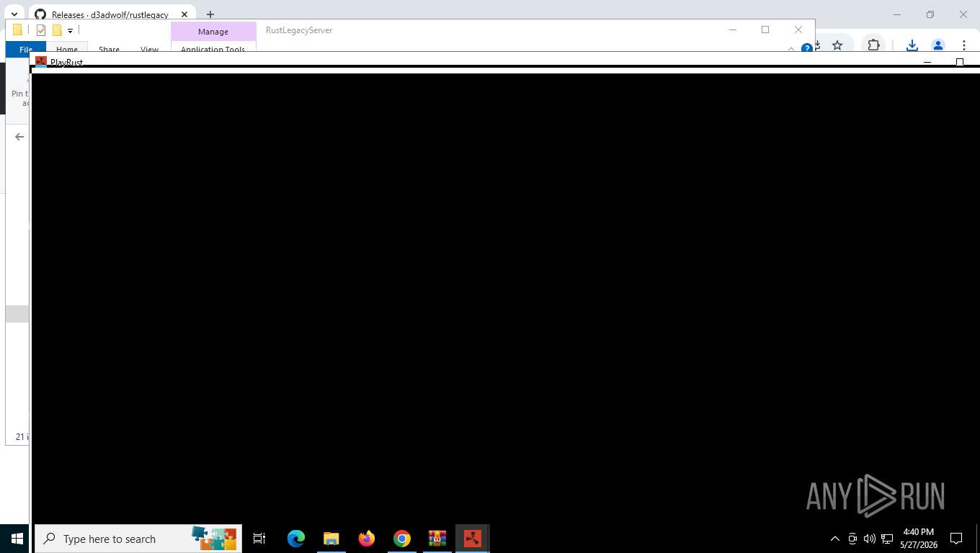Click the File Explorer folder icon in title bar
This screenshot has height=553, width=980.
point(18,30)
